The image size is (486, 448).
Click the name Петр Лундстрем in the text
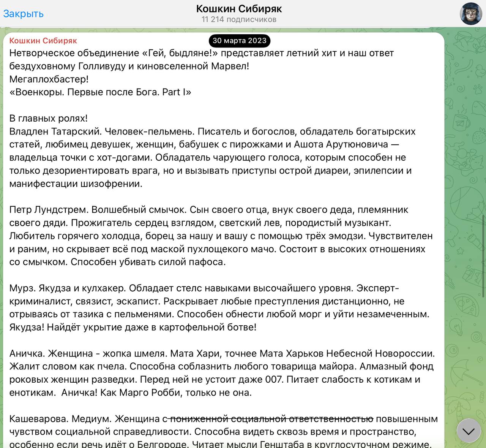[49, 210]
